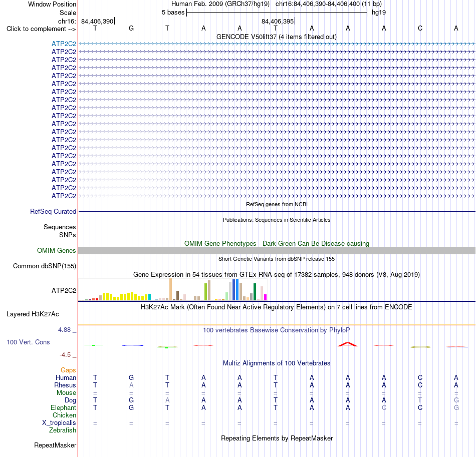Click the H3K27Ac Mark track title
The image size is (476, 457).
(277, 307)
